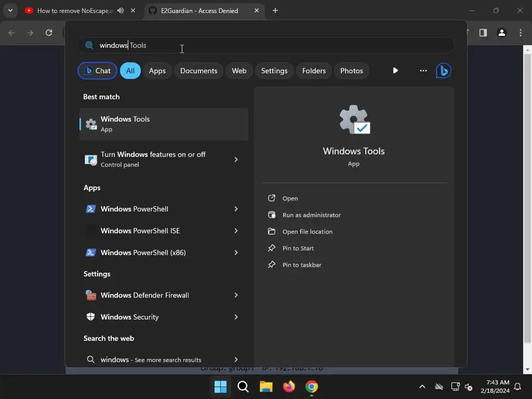Open Google Chrome from taskbar
The image size is (532, 399).
pyautogui.click(x=312, y=387)
